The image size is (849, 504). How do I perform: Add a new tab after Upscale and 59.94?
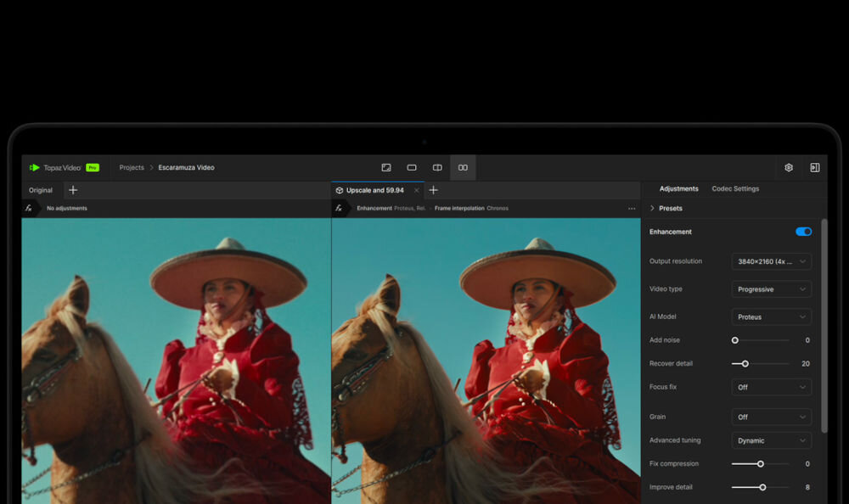click(x=433, y=190)
